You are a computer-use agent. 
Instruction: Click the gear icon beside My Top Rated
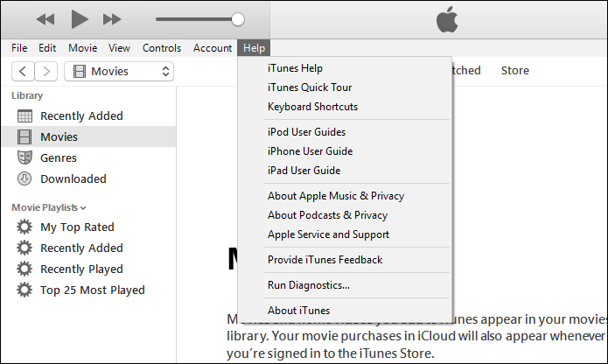tap(24, 227)
